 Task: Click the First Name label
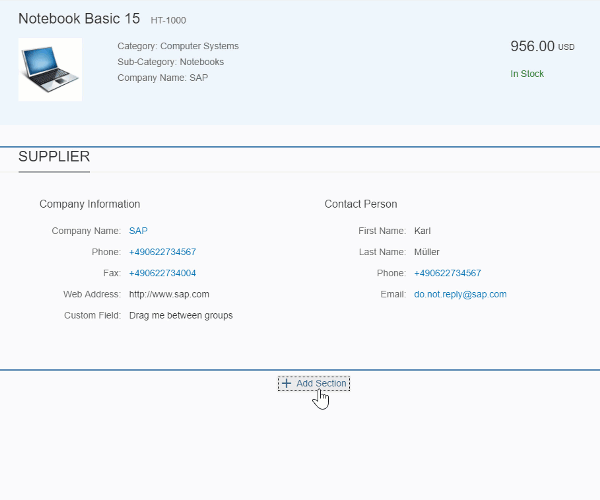pos(382,231)
